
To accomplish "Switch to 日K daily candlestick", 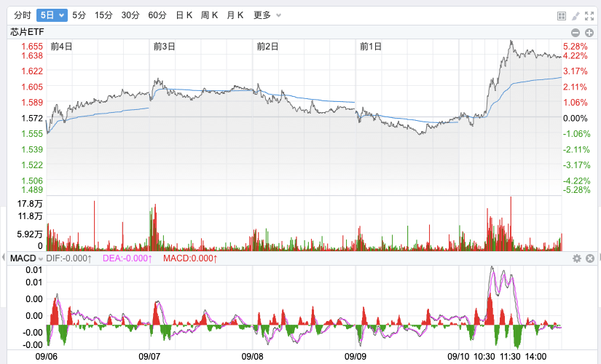I will tap(184, 15).
